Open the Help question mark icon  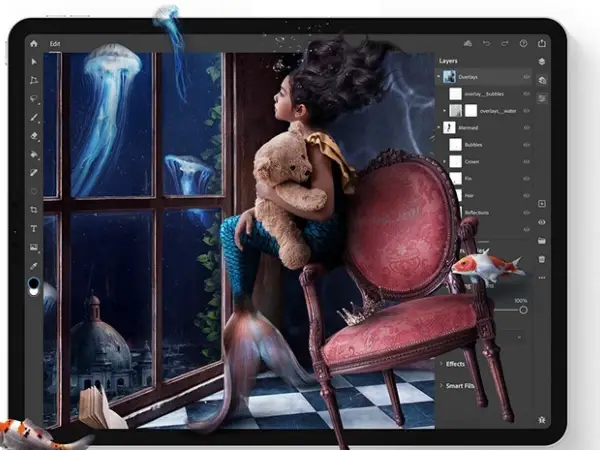pyautogui.click(x=523, y=43)
